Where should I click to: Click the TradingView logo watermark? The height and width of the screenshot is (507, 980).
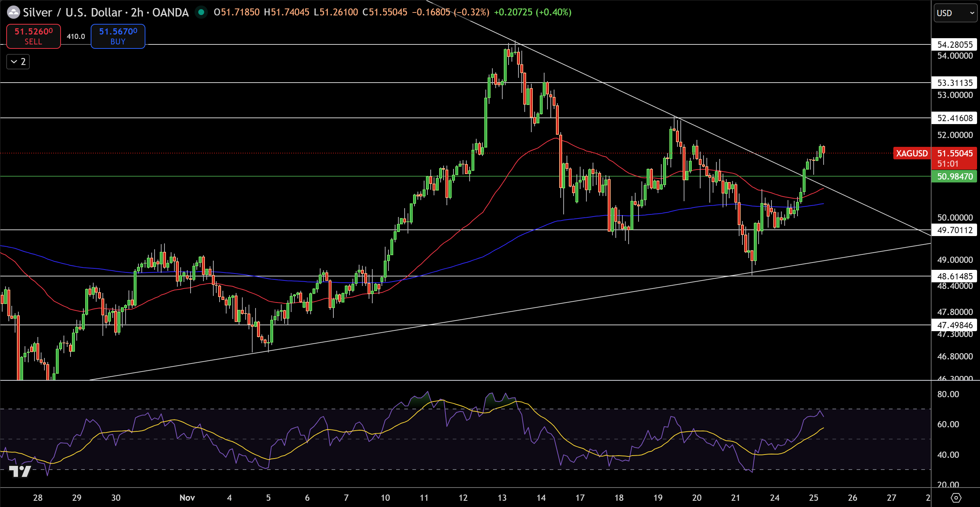coord(20,471)
